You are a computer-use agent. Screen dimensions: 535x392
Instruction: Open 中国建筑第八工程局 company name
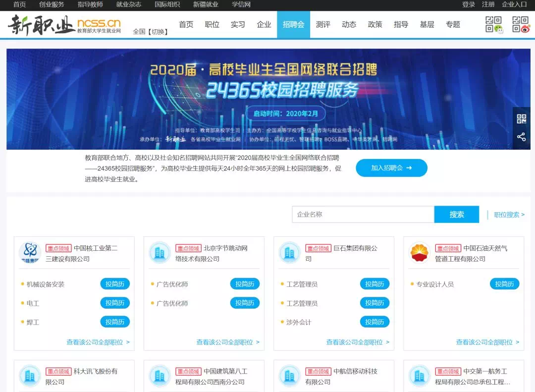pos(212,376)
